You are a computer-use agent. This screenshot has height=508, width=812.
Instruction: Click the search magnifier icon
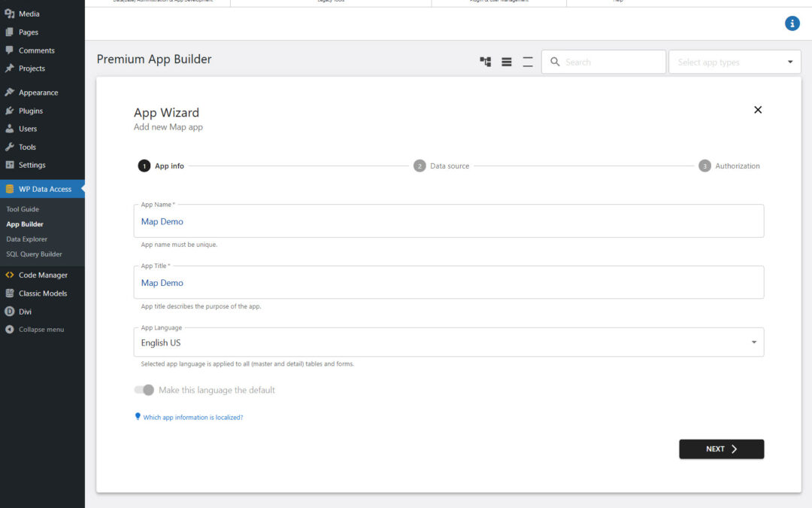pos(555,62)
